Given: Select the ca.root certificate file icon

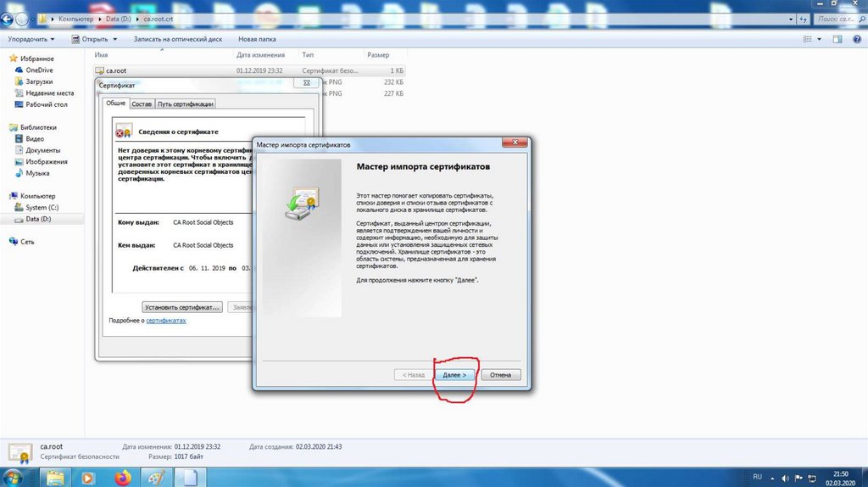Looking at the screenshot, I should (x=100, y=70).
